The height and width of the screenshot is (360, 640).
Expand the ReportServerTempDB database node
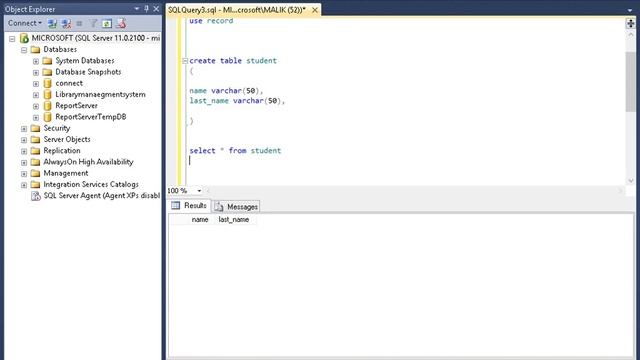(36, 118)
